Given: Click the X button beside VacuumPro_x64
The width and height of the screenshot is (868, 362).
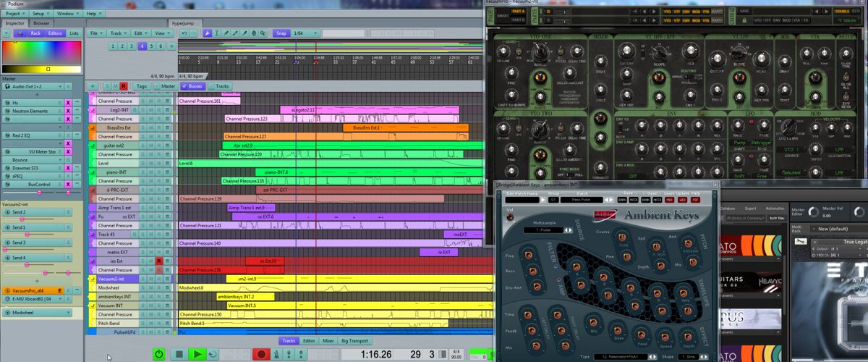Looking at the screenshot, I should click(x=68, y=290).
